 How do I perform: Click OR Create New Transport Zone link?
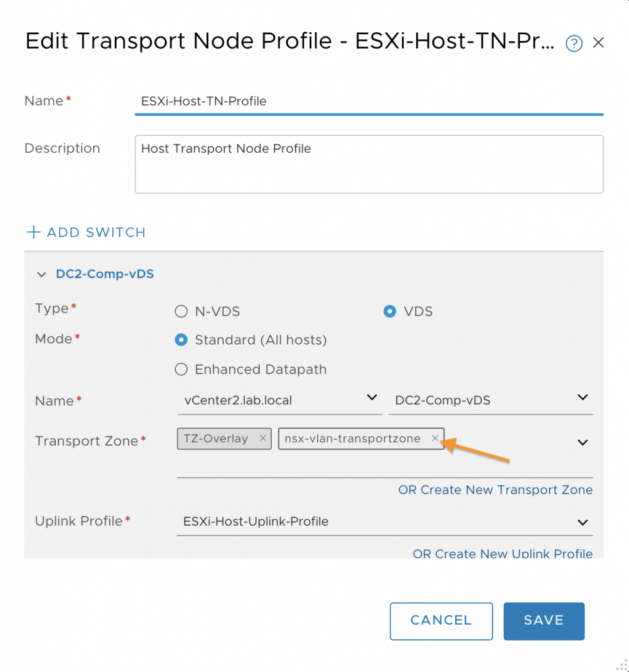click(x=495, y=490)
